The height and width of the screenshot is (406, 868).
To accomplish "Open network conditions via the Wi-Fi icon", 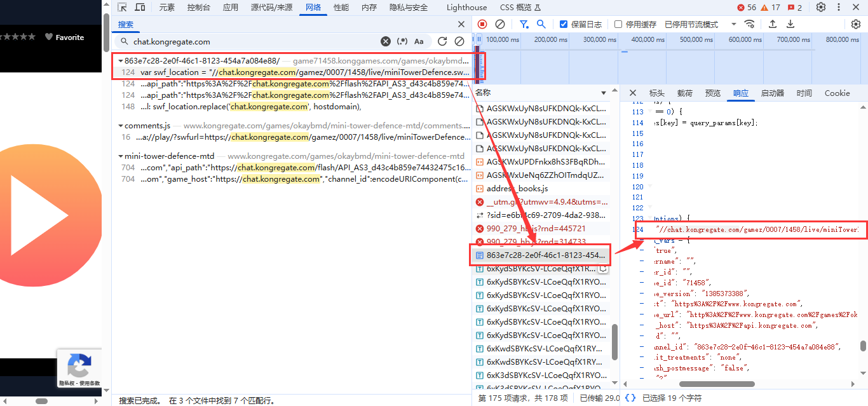I will 750,24.
